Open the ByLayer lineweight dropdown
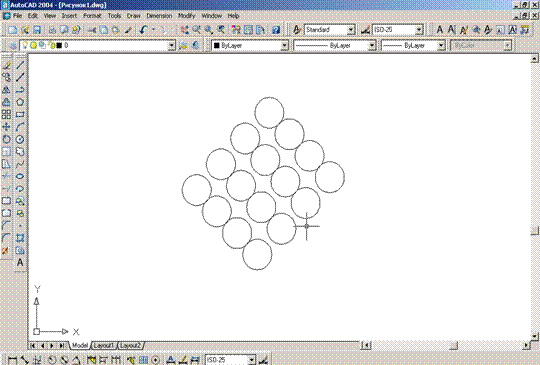This screenshot has height=365, width=540. click(x=441, y=45)
